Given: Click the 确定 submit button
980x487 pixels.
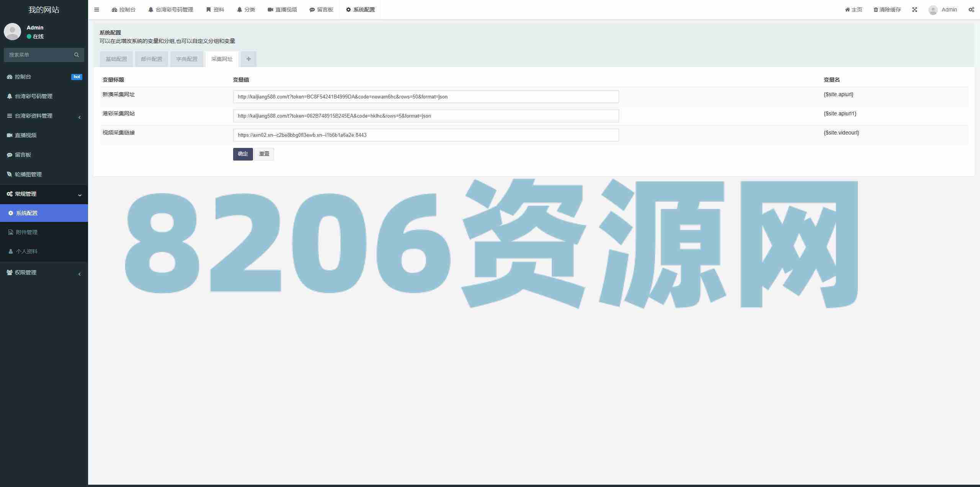Looking at the screenshot, I should click(243, 154).
